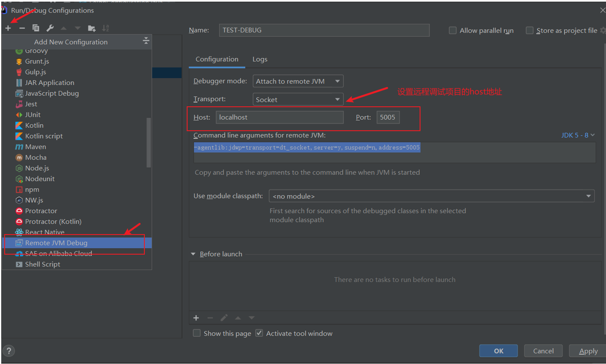The image size is (606, 364).
Task: Click the Move Up arrow in configurations toolbar
Action: coord(63,28)
